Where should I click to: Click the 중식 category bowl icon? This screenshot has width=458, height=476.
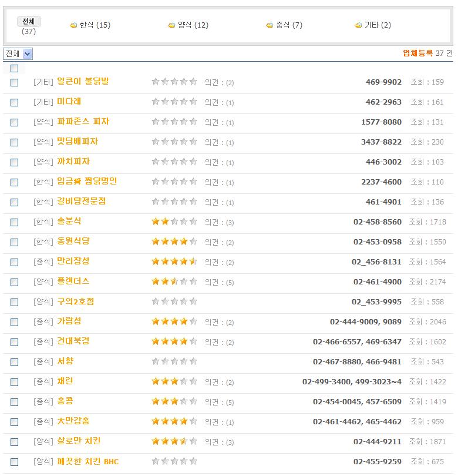coord(270,25)
